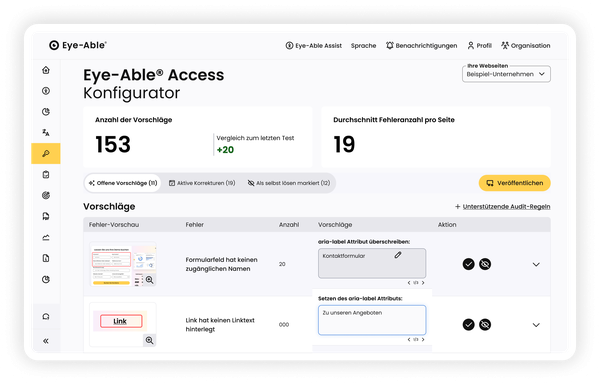The width and height of the screenshot is (600, 383).
Task: Go to previous suggestion under Kontaktformular field
Action: pos(409,283)
